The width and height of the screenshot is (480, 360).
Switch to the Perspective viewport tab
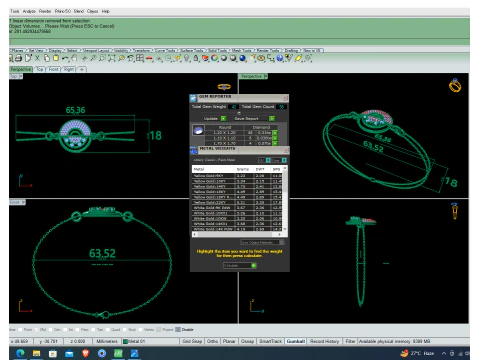tap(21, 69)
